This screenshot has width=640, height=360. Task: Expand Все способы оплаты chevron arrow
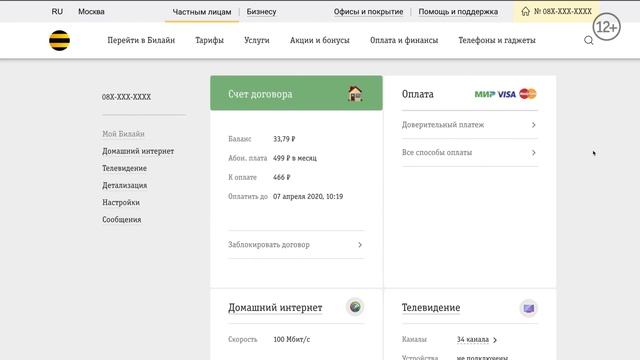tap(533, 153)
